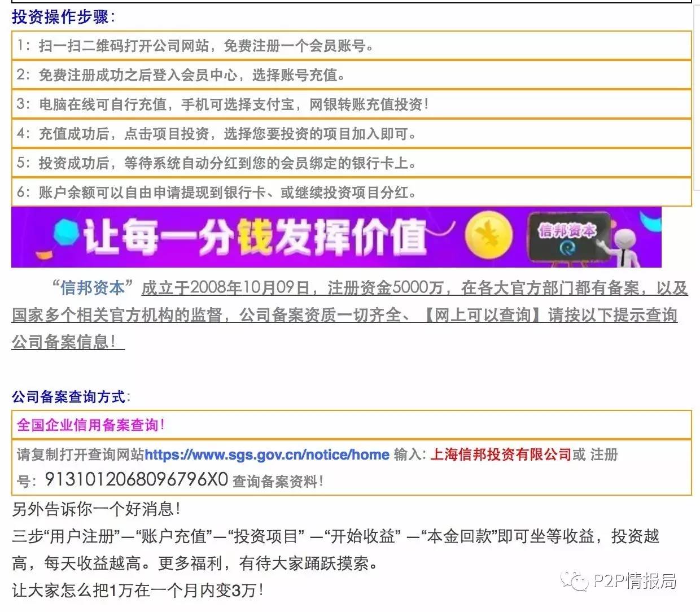Open the https://www.sgs.gov.cn/notice/home link
Viewport: 700px width, 612px height.
[x=267, y=454]
